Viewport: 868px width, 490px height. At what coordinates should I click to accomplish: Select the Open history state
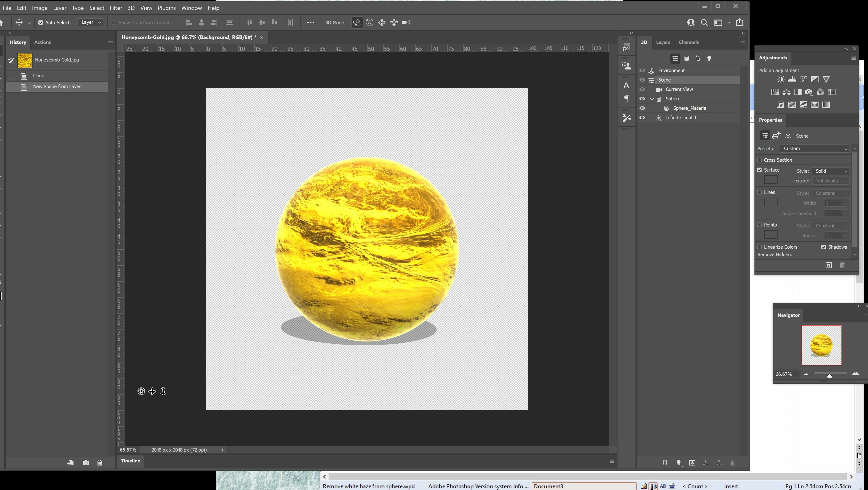(39, 76)
